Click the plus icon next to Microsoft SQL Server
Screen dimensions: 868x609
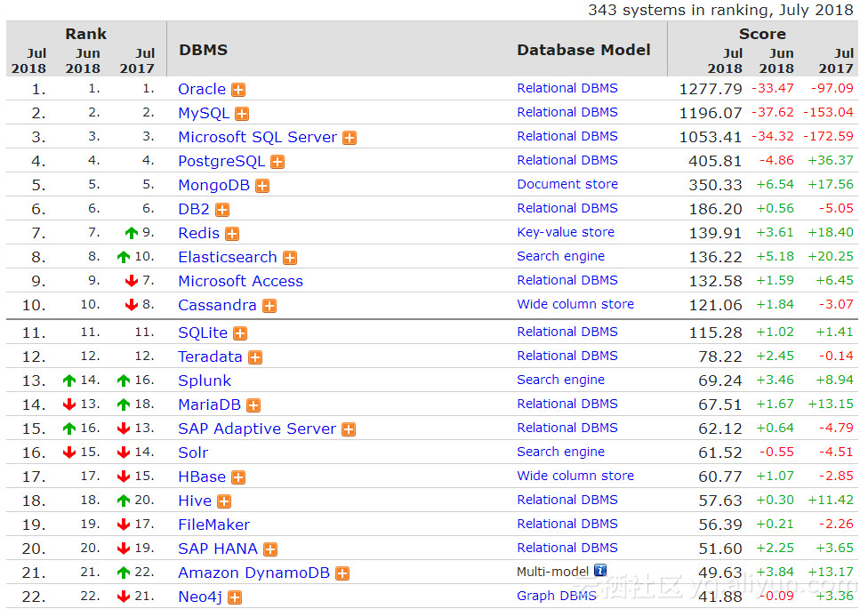coord(350,138)
